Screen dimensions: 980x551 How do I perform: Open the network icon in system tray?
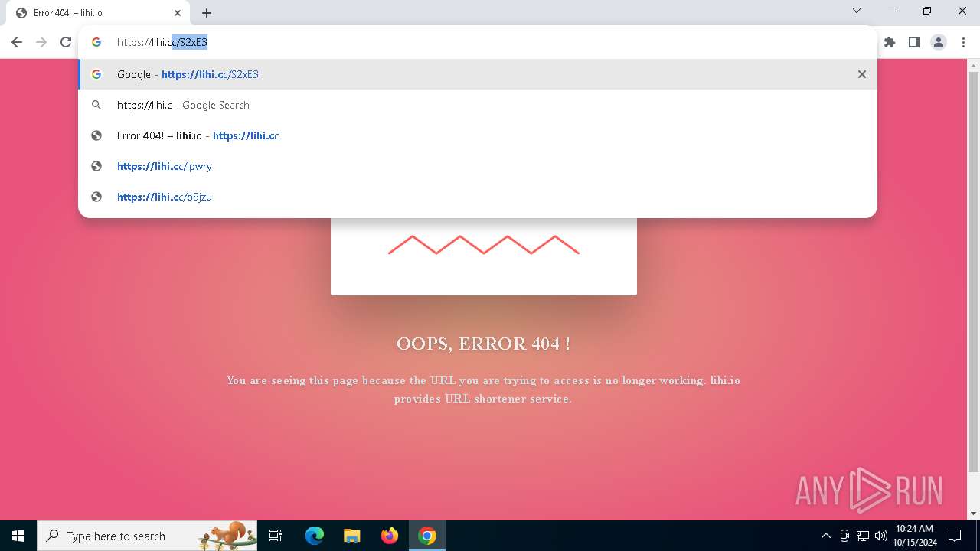[x=863, y=536]
